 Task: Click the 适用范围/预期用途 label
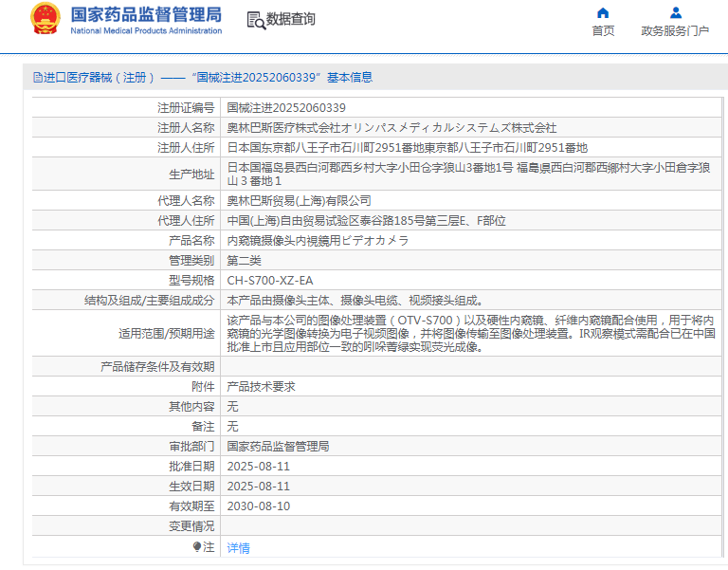[x=166, y=334]
